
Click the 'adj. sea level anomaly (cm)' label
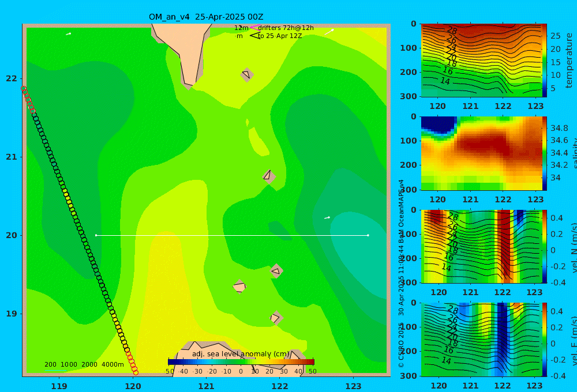(241, 354)
